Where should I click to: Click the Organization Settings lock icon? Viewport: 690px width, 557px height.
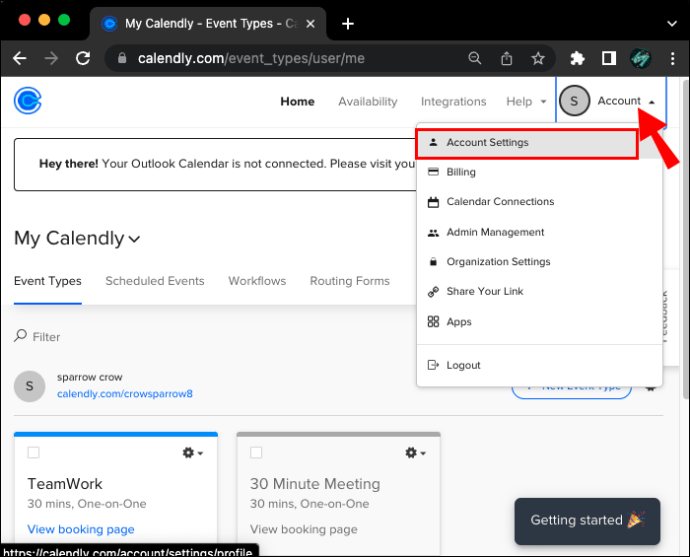[433, 262]
